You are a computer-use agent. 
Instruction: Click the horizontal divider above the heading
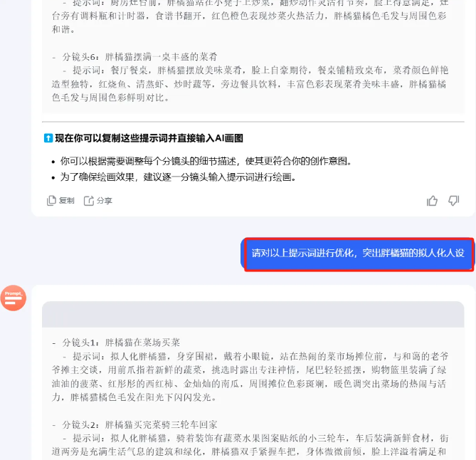point(253,122)
